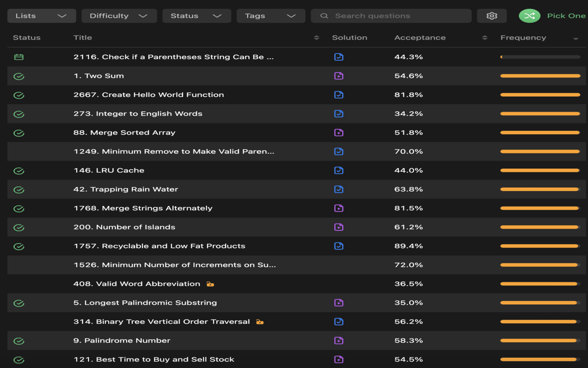Click solved checkmark for Merge Sorted Array
Image resolution: width=588 pixels, height=368 pixels.
point(19,133)
